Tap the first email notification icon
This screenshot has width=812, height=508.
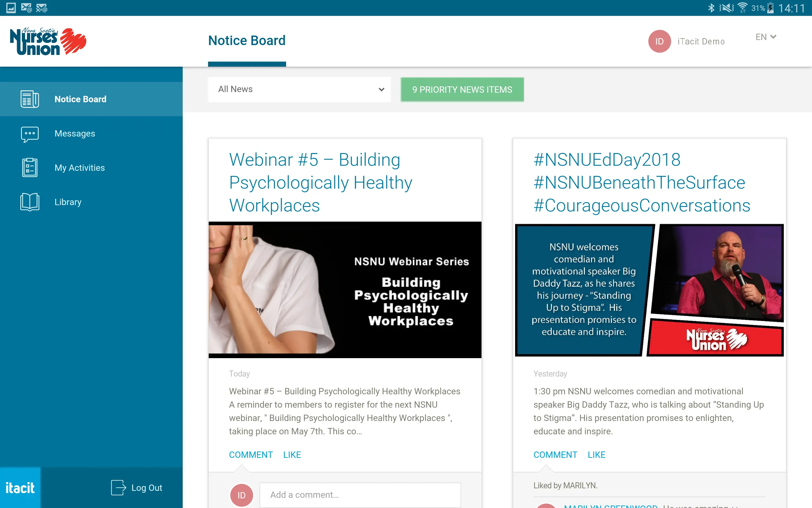click(26, 8)
